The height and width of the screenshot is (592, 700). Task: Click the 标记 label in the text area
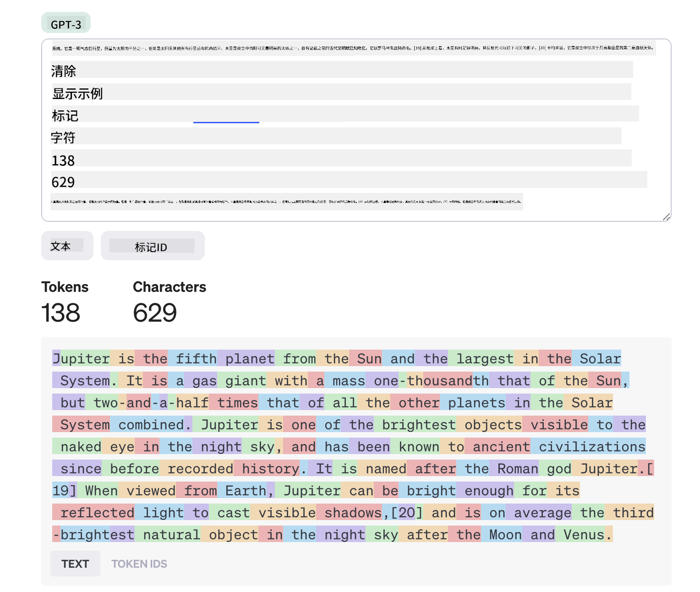pos(65,115)
